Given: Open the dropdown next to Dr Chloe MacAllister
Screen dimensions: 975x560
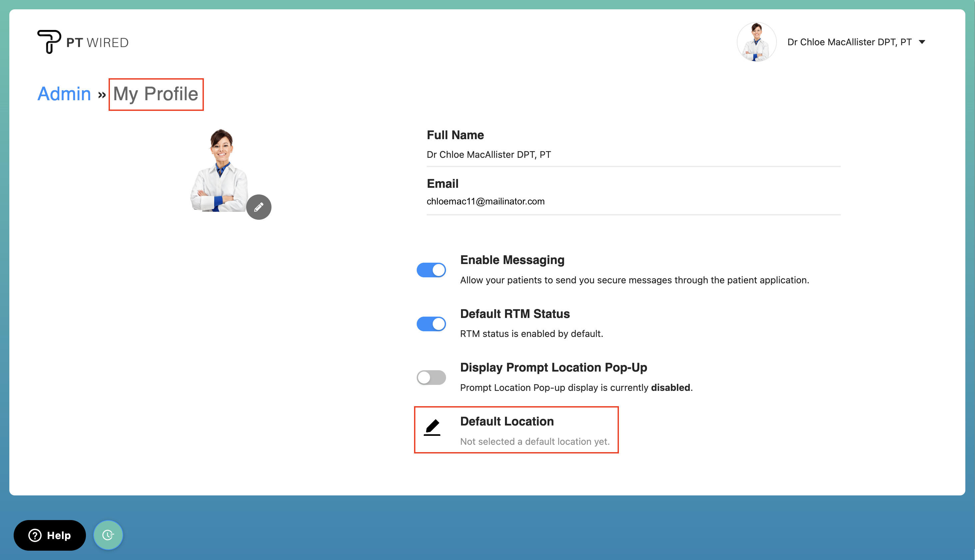Looking at the screenshot, I should point(922,42).
